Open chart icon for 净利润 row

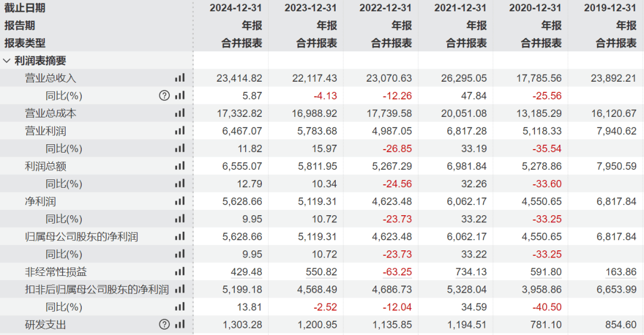[x=179, y=201]
